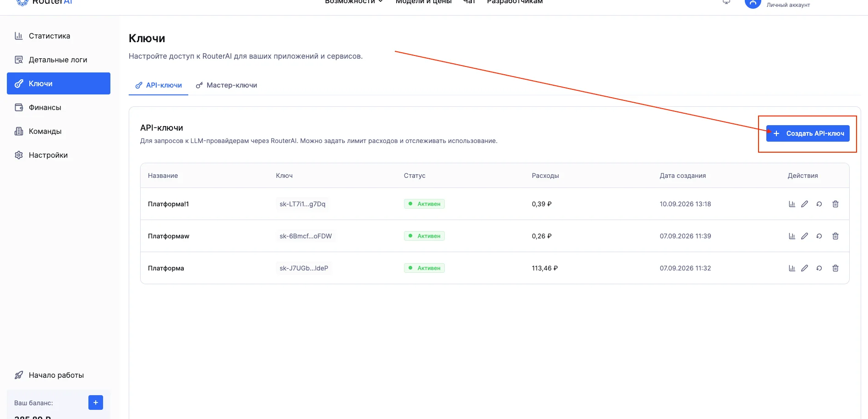Regenerate the Платформа key via refresh icon

click(819, 268)
